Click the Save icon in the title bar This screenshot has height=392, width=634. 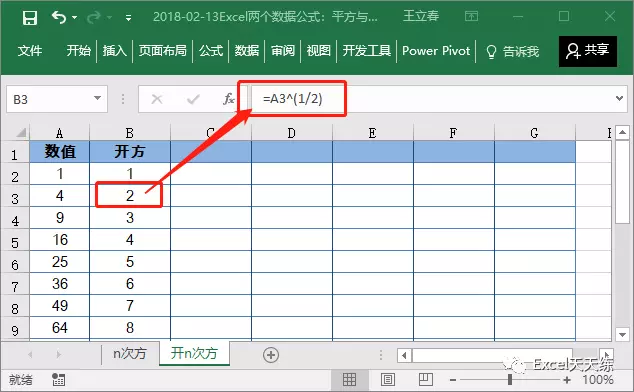tap(30, 18)
